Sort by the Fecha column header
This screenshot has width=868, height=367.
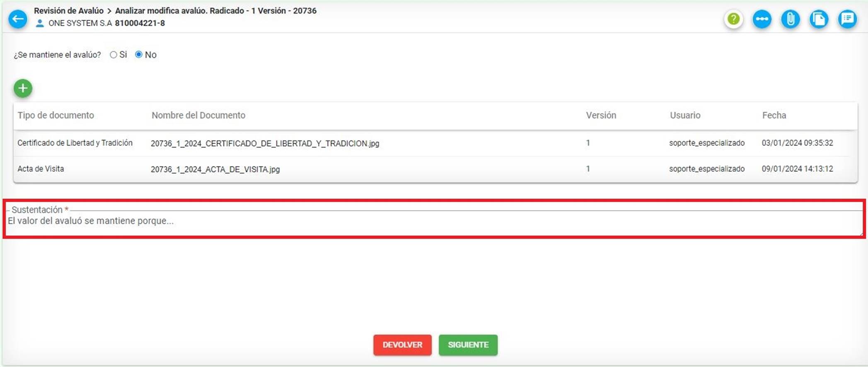tap(774, 115)
